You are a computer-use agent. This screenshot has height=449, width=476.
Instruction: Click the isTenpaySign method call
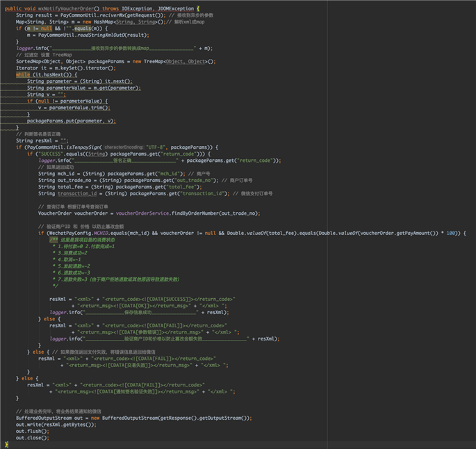[83, 147]
